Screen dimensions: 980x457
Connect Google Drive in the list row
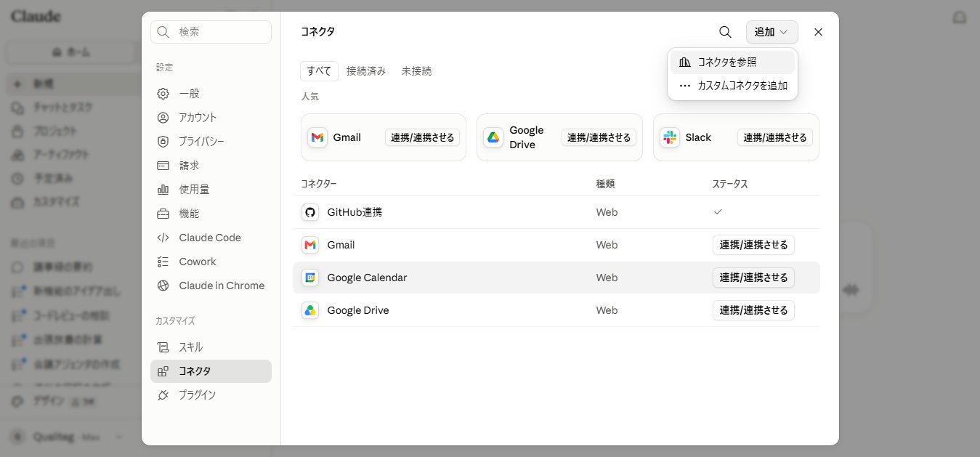tap(753, 310)
